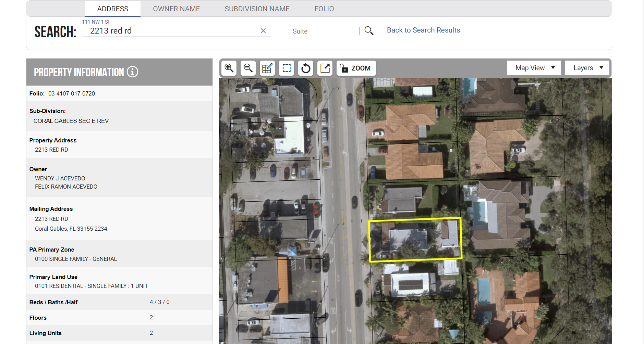
Task: Toggle the ZOOM lock button
Action: pos(356,68)
